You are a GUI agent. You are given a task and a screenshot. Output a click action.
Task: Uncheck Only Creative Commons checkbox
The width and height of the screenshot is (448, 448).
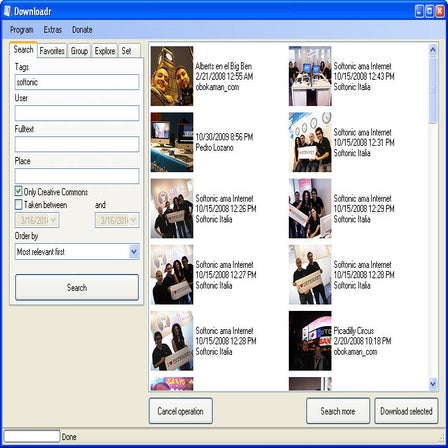tap(19, 191)
